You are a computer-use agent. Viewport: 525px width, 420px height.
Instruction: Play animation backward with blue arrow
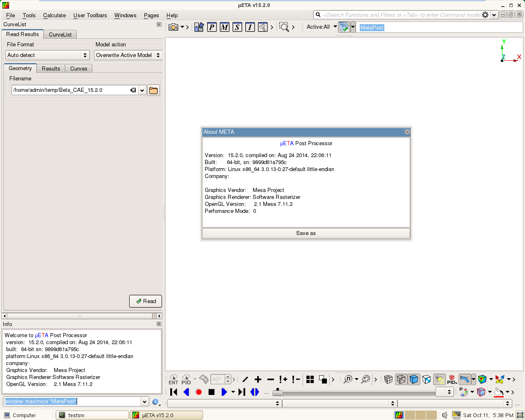[186, 392]
